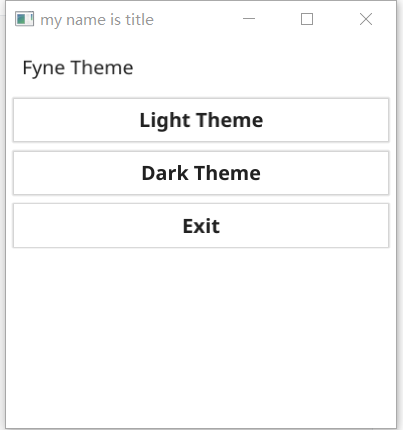Click the 'Fyne Theme' label text
The image size is (403, 430).
pyautogui.click(x=78, y=68)
